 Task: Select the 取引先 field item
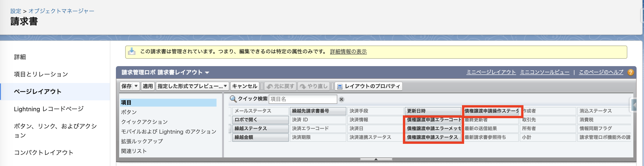[x=548, y=120]
